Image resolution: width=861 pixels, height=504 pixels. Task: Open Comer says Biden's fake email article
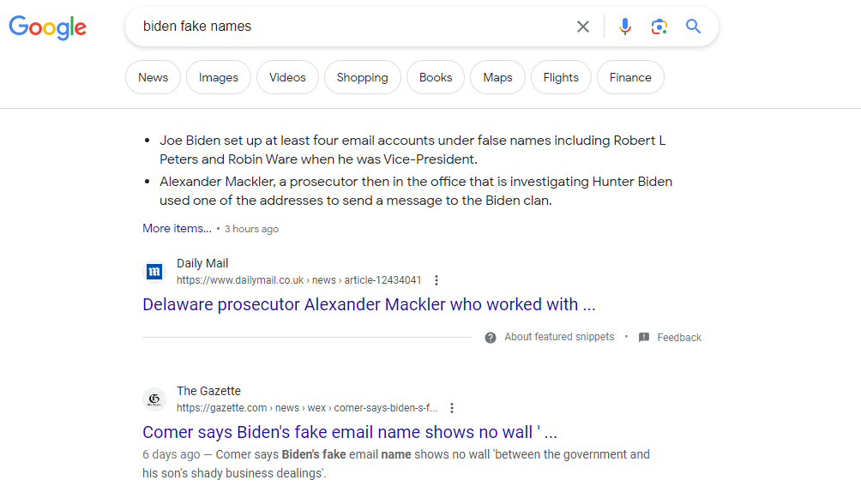click(x=350, y=432)
